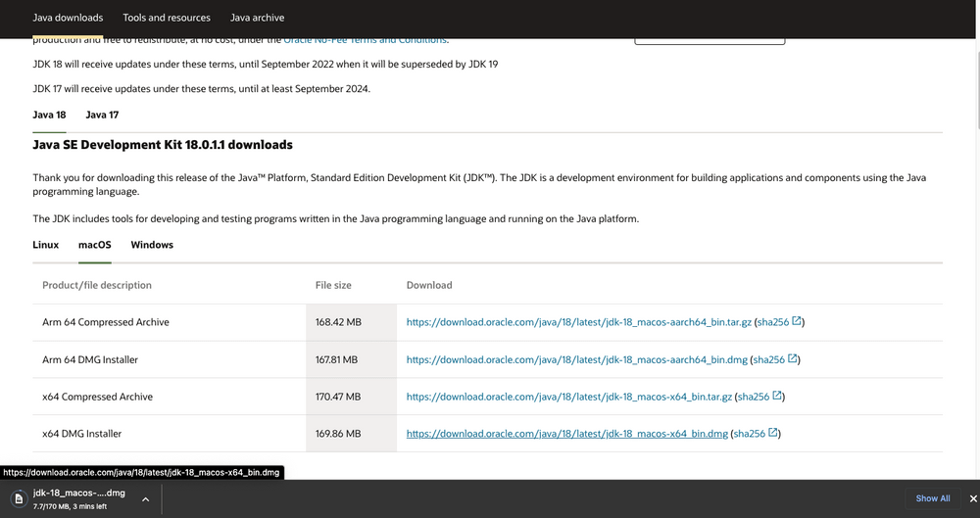Switch to the Windows tab
980x518 pixels.
152,245
